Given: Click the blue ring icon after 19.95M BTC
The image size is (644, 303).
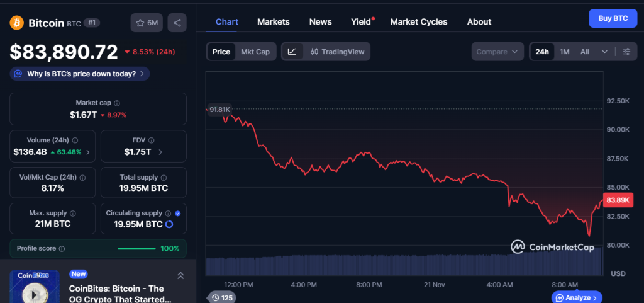Looking at the screenshot, I should coord(169,224).
